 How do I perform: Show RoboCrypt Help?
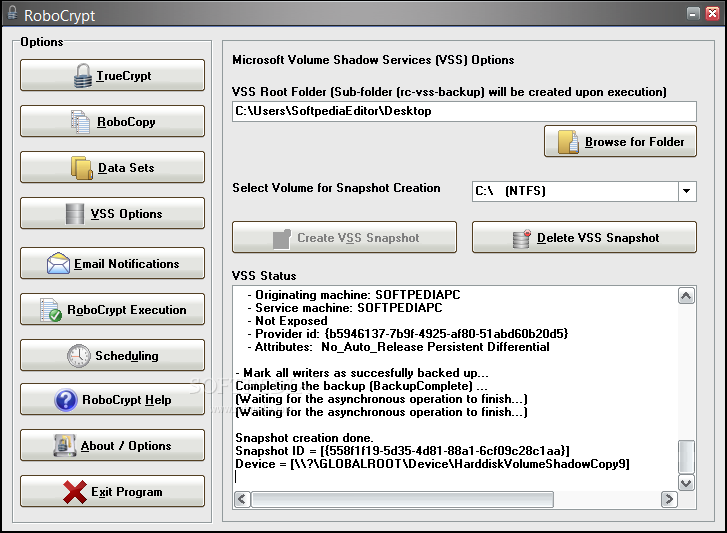[112, 399]
